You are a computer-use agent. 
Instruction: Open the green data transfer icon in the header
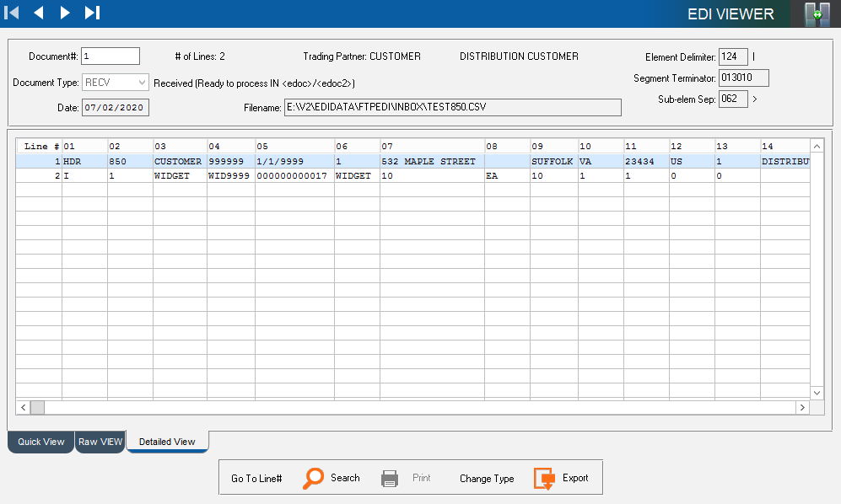point(819,13)
